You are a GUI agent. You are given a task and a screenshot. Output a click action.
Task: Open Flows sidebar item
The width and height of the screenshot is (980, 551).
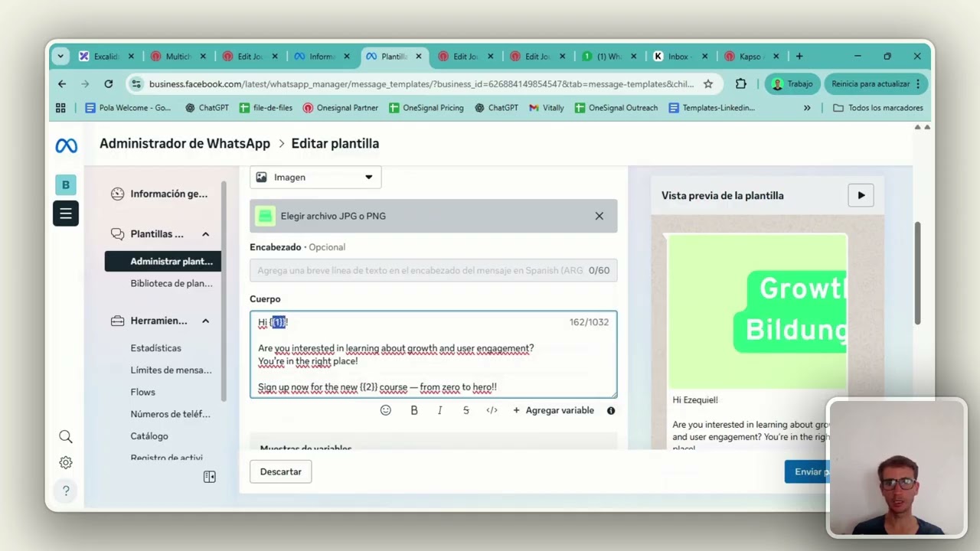click(x=142, y=392)
